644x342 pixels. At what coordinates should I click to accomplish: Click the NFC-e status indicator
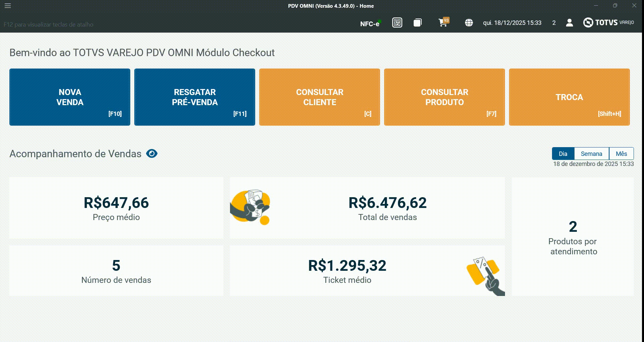(370, 24)
